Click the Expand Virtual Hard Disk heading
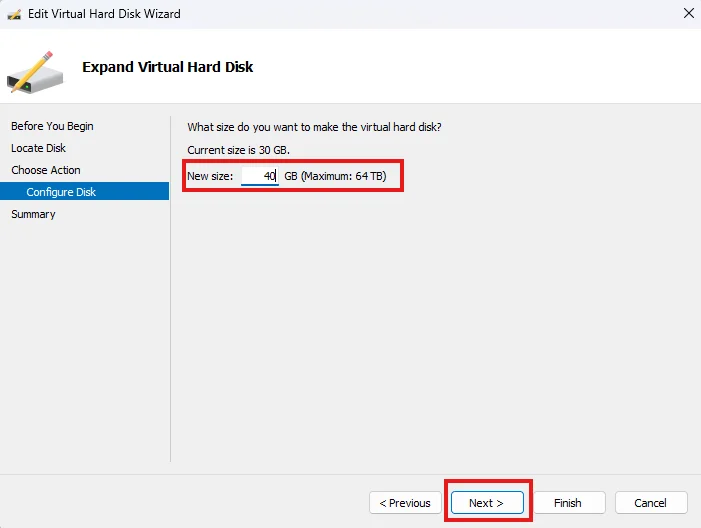 point(168,67)
